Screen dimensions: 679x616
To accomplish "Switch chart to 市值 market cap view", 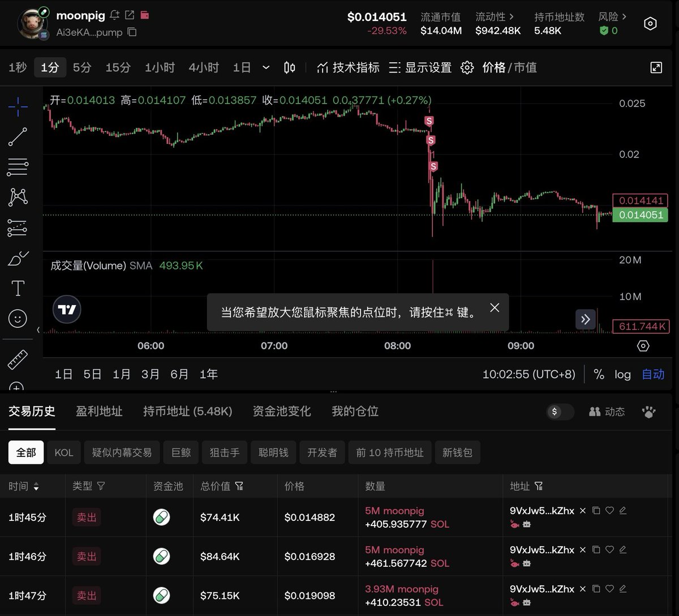I will [x=525, y=67].
